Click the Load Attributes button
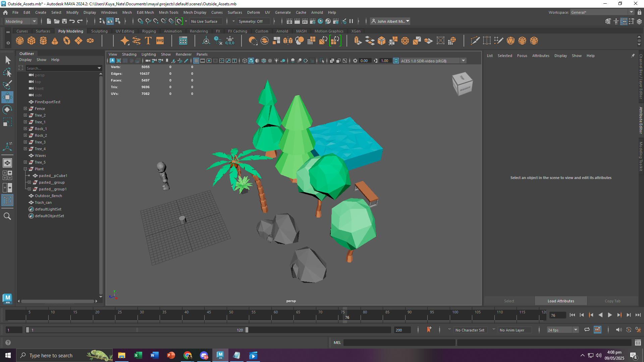 coord(560,301)
